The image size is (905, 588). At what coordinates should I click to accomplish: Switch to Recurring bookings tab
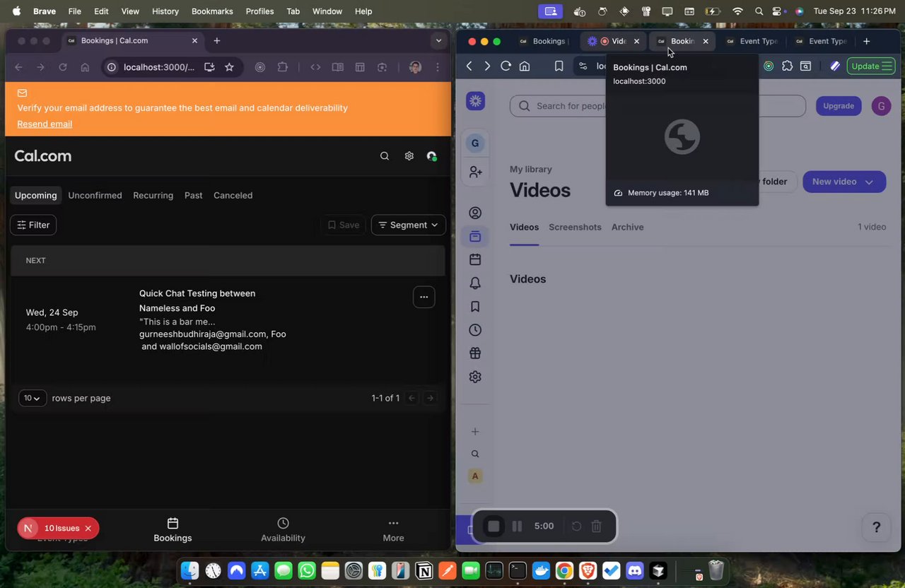point(153,195)
